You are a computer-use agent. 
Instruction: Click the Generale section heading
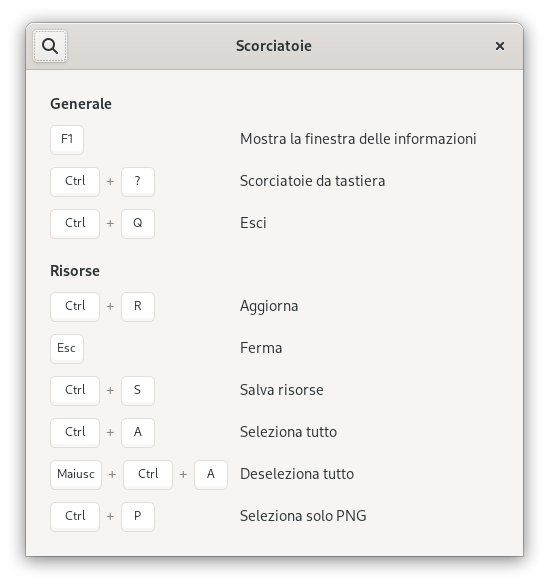click(x=81, y=104)
